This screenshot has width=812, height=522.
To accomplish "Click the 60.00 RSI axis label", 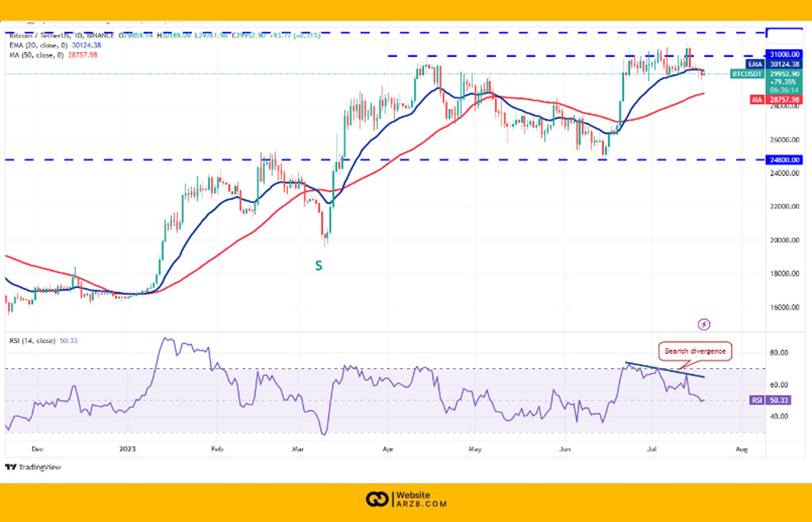I will pos(779,385).
